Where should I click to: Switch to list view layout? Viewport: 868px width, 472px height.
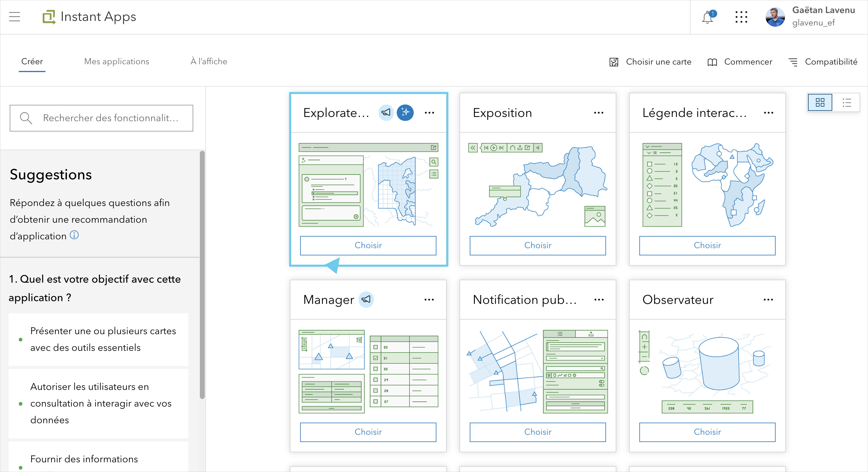(846, 102)
